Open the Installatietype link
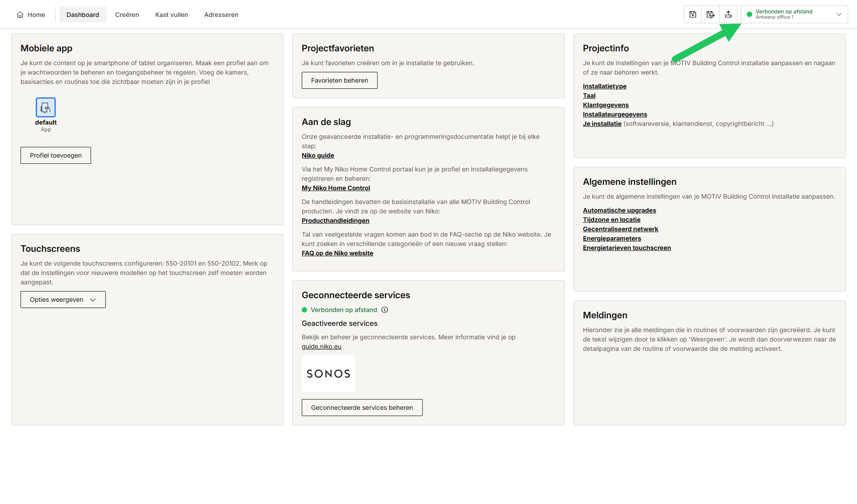 (x=605, y=86)
